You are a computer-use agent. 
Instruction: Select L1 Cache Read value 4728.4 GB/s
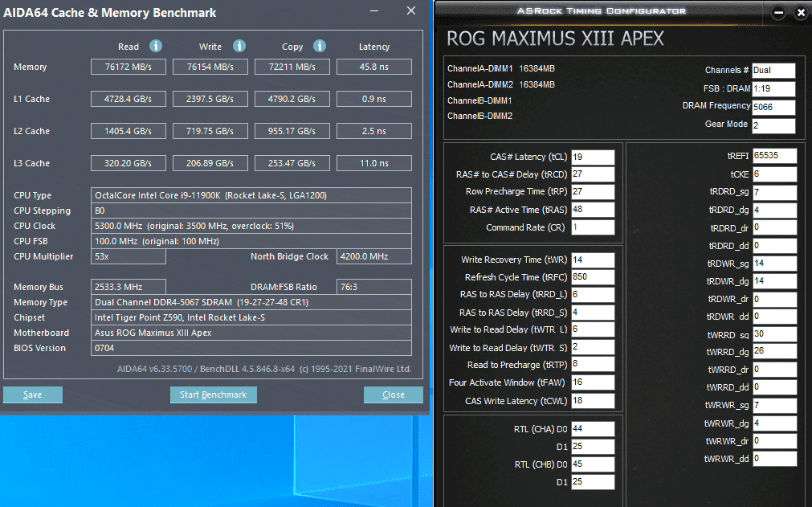pyautogui.click(x=129, y=99)
